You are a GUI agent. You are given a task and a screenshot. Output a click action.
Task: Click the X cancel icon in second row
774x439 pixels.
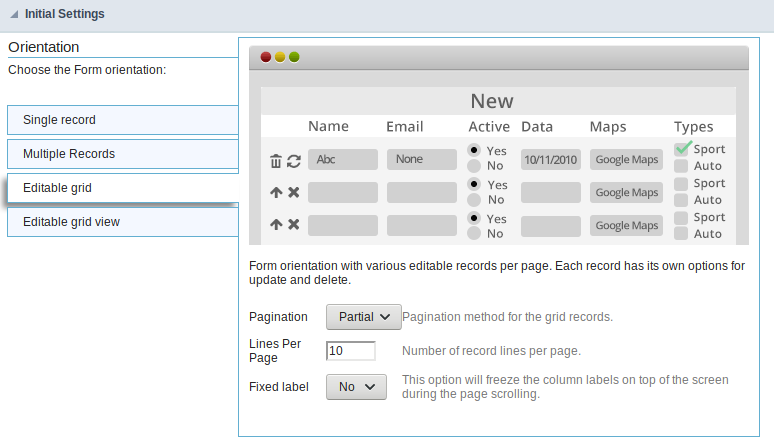(x=293, y=193)
